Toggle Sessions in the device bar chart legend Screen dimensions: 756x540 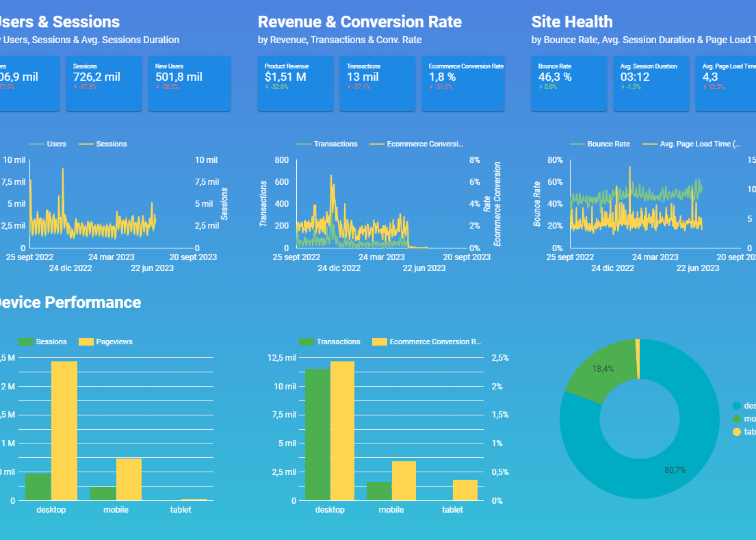tap(42, 342)
